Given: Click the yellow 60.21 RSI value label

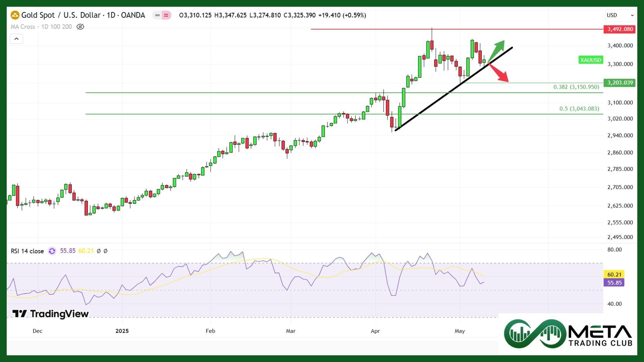Looking at the screenshot, I should [x=614, y=275].
